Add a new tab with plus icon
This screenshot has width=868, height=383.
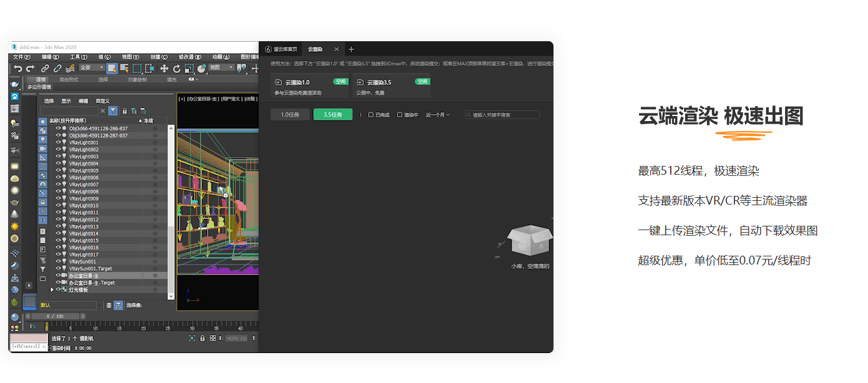coord(351,49)
